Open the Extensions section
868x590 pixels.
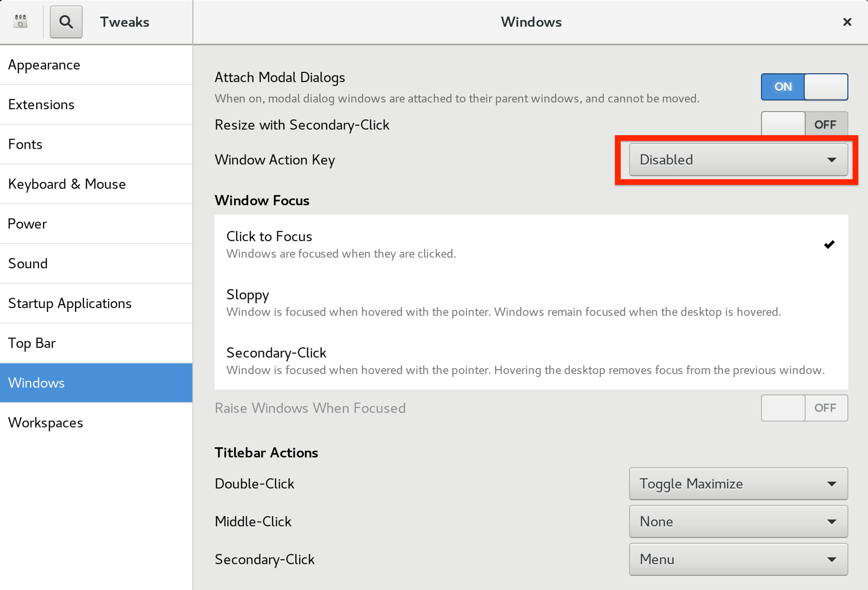point(41,104)
